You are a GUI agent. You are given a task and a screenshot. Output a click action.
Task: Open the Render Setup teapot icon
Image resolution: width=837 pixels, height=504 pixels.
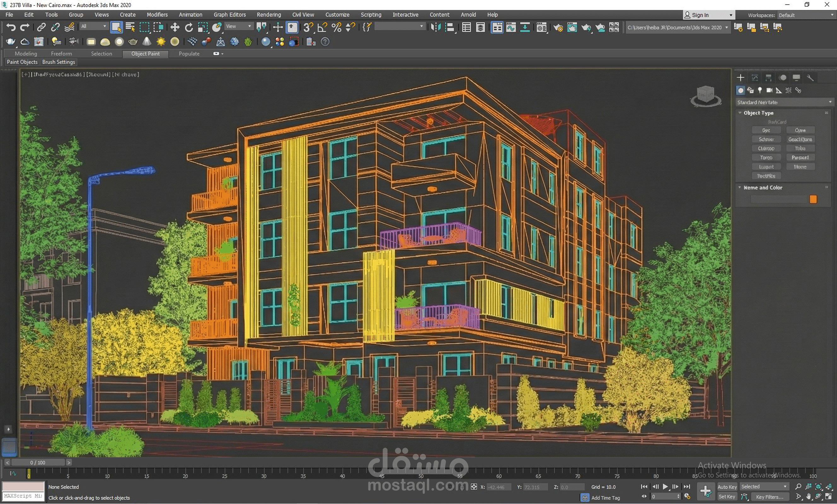coord(558,27)
